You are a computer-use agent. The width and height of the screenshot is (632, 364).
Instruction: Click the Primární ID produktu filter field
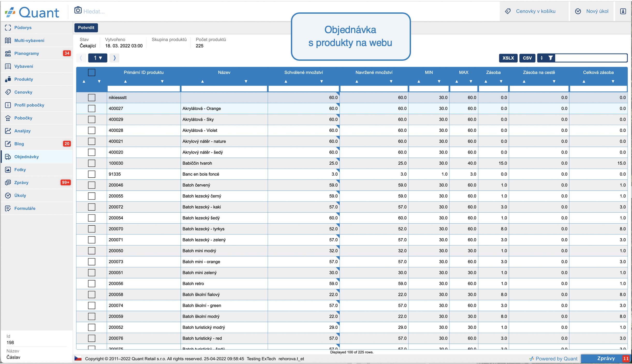(144, 89)
